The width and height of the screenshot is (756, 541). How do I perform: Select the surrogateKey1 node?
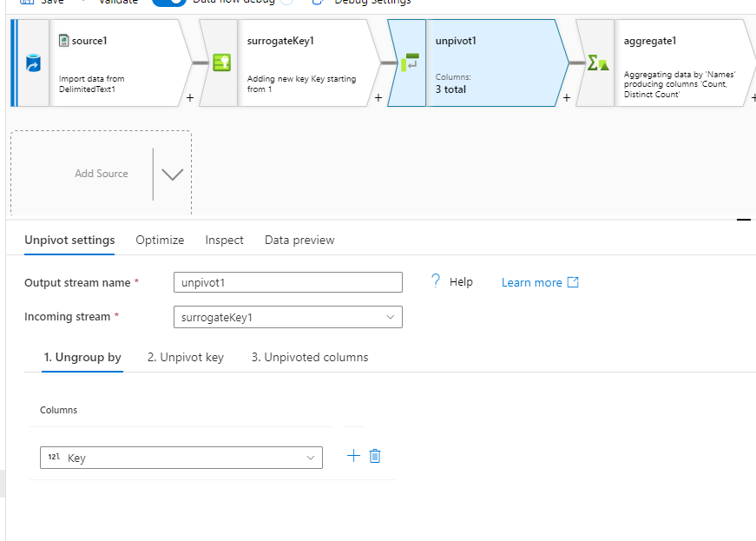(x=290, y=63)
